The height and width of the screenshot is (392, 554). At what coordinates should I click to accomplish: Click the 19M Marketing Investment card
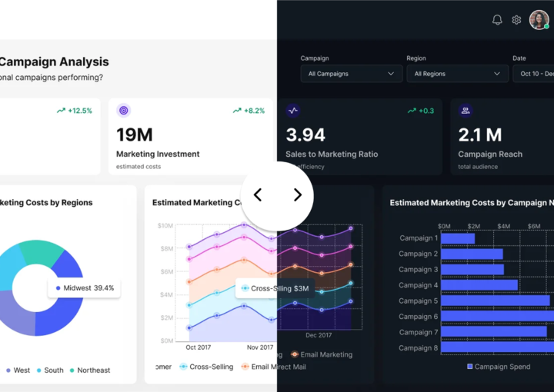191,136
